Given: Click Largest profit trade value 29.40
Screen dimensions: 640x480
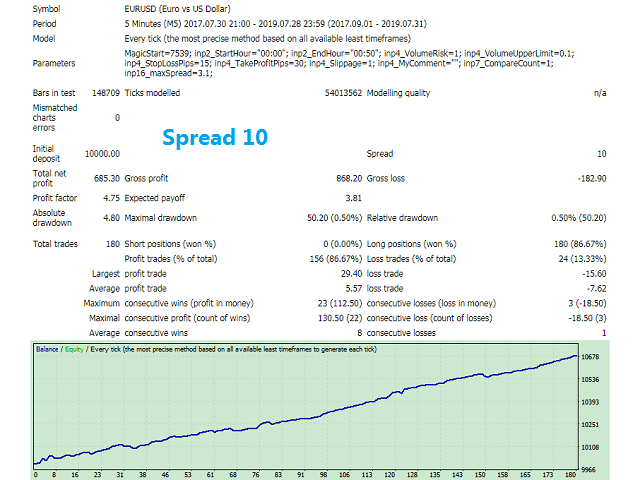Looking at the screenshot, I should 351,274.
